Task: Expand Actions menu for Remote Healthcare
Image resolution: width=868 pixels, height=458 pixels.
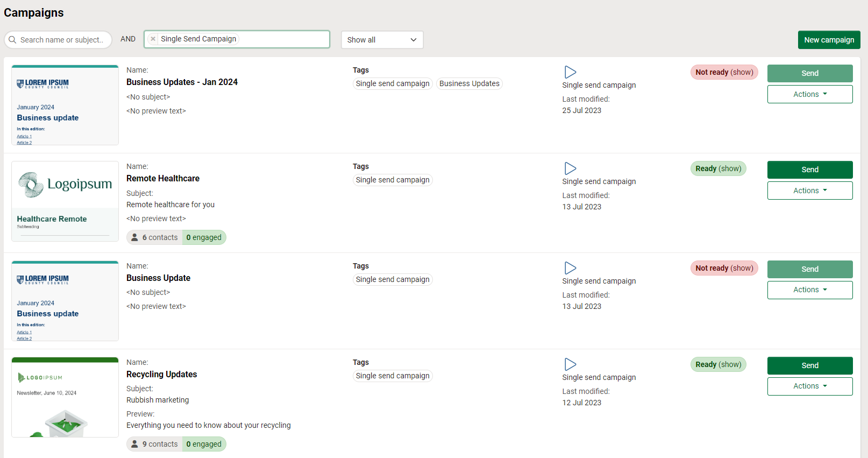Action: [810, 191]
